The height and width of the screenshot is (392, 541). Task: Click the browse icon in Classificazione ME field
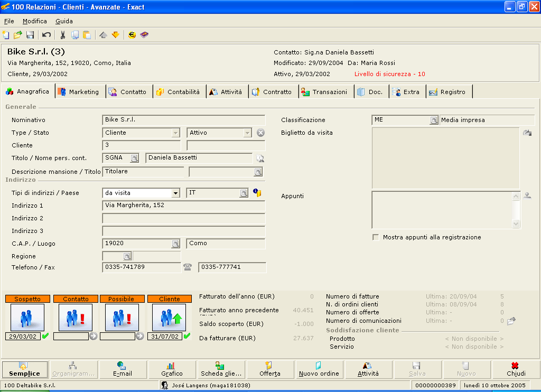[x=434, y=120]
